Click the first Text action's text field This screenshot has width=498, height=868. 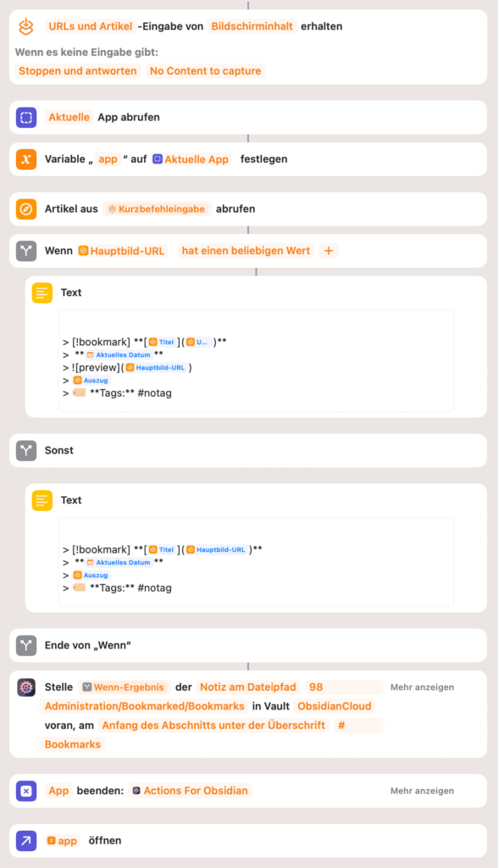[x=256, y=361]
